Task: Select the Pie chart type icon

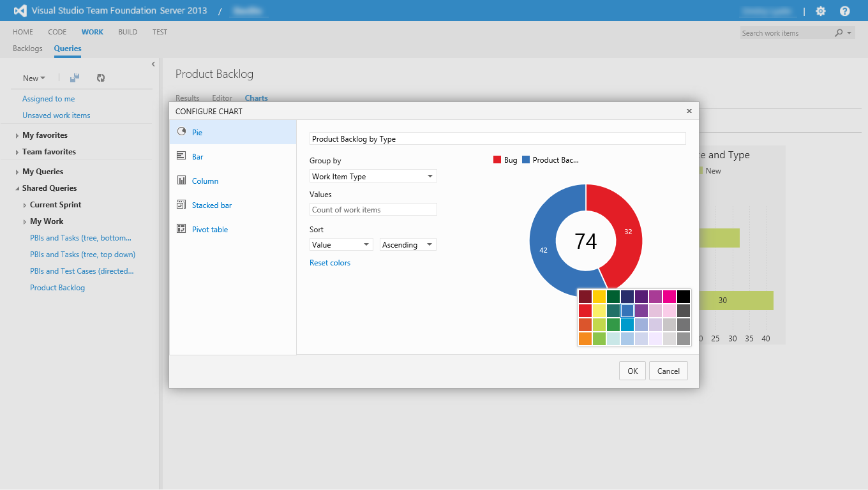Action: (x=181, y=132)
